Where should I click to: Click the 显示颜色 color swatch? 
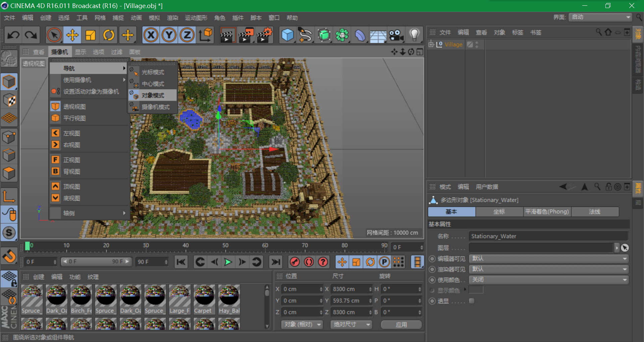click(x=476, y=290)
